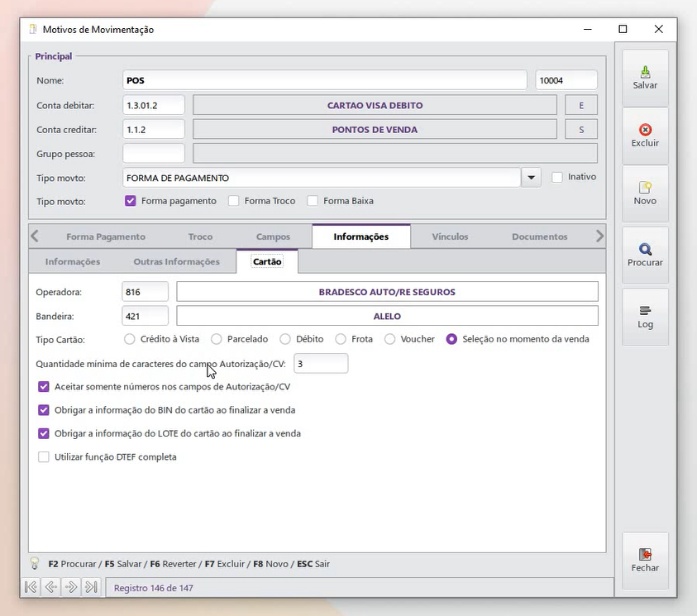Viewport: 697px width, 616px height.
Task: Go to previous record arrow
Action: tap(51, 588)
